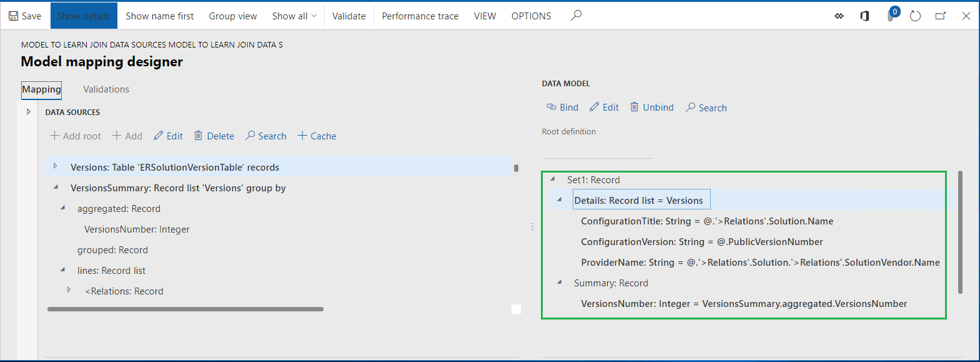980x362 pixels.
Task: Collapse the Details: Record list node
Action: coord(560,199)
